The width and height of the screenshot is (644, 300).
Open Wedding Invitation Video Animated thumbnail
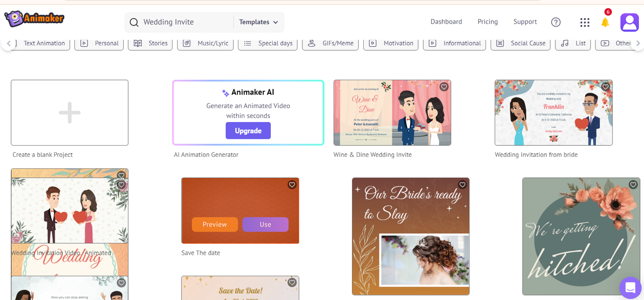point(69,211)
